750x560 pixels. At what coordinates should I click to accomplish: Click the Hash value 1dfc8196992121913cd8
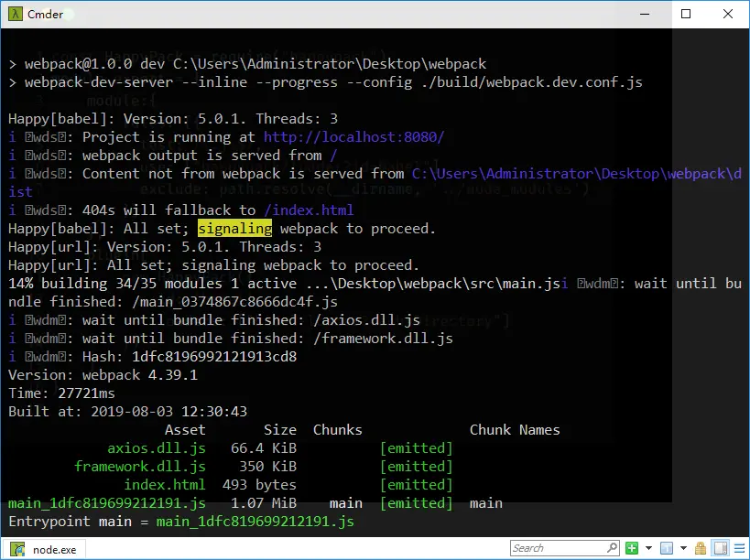[x=214, y=357]
